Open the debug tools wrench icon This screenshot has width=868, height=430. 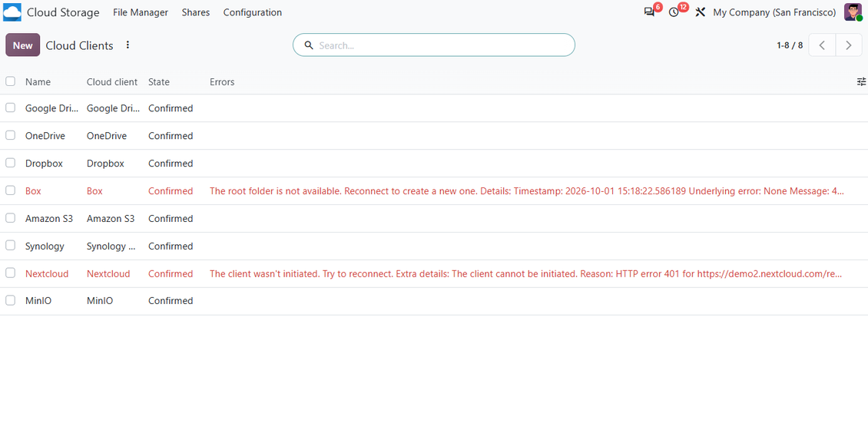701,12
